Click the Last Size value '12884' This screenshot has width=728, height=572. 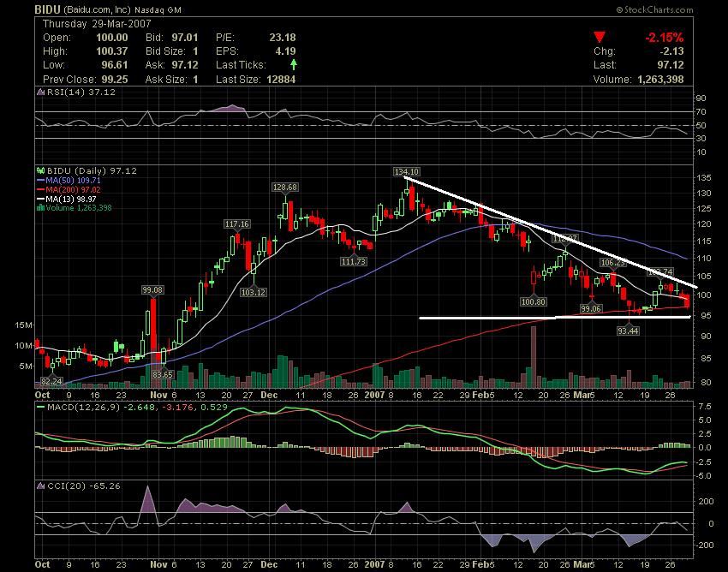click(281, 80)
